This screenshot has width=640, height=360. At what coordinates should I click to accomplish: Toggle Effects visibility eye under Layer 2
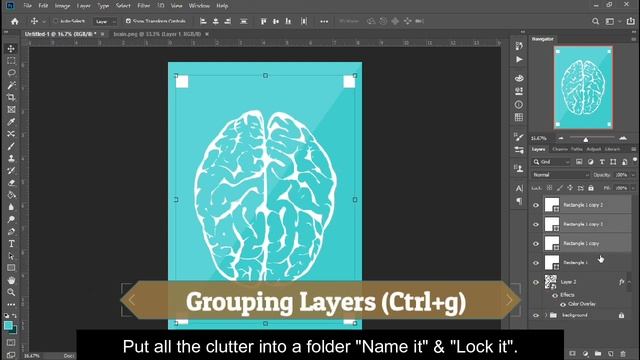click(x=555, y=295)
